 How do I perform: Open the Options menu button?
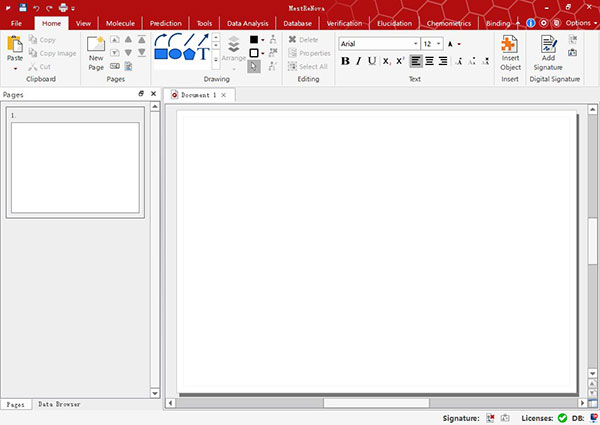point(579,22)
